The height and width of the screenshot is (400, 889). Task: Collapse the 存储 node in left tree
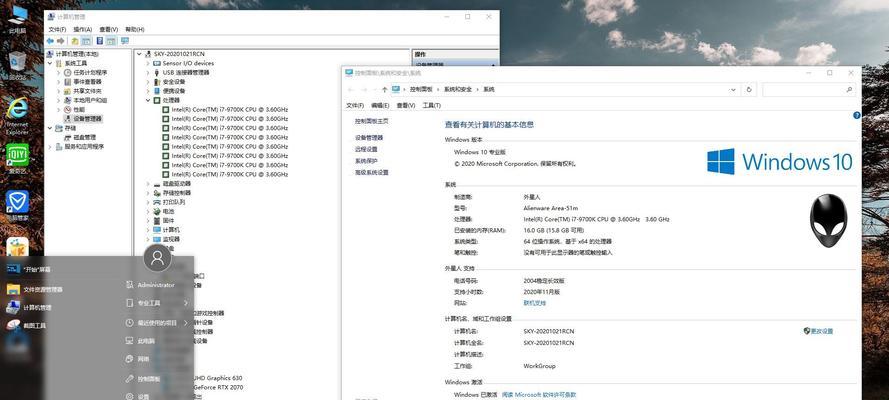pos(50,128)
